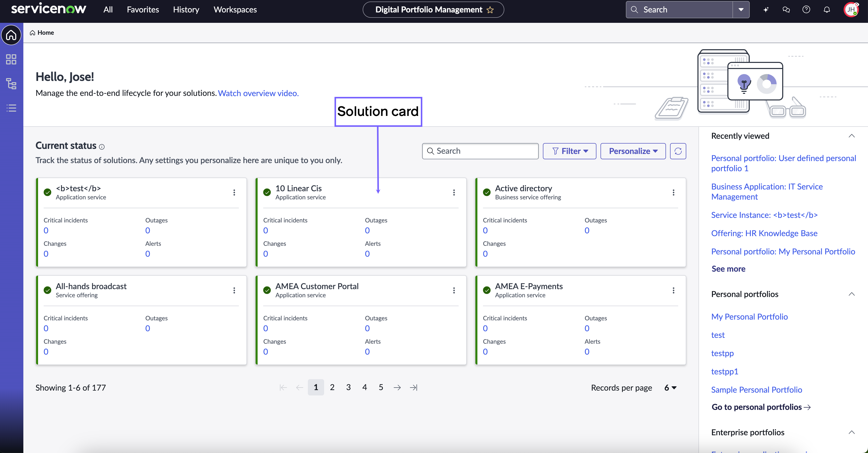
Task: Go to page 5 of solution cards
Action: 381,387
